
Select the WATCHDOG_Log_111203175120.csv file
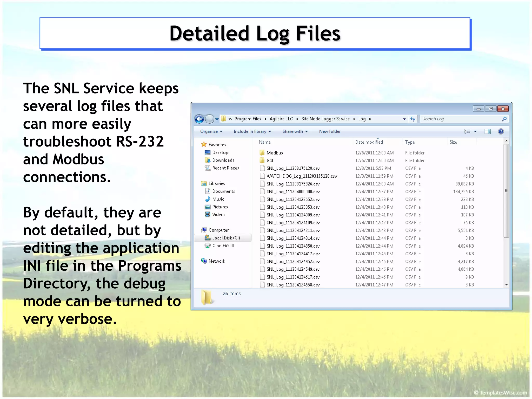point(302,176)
